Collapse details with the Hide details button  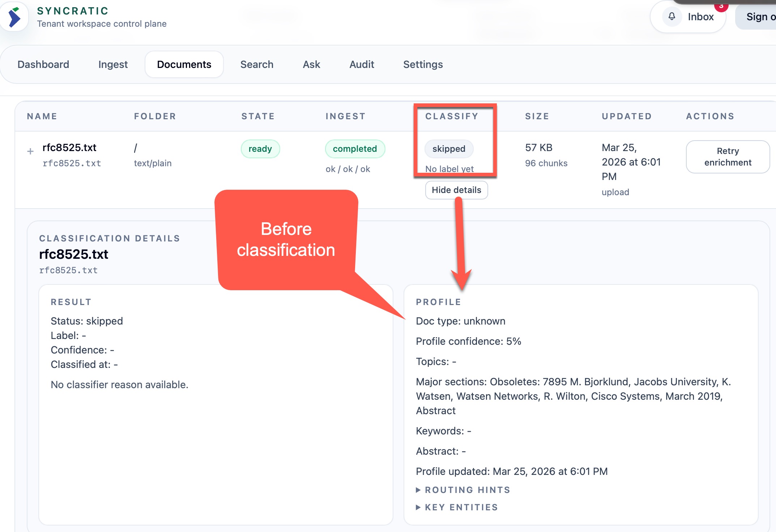coord(456,190)
